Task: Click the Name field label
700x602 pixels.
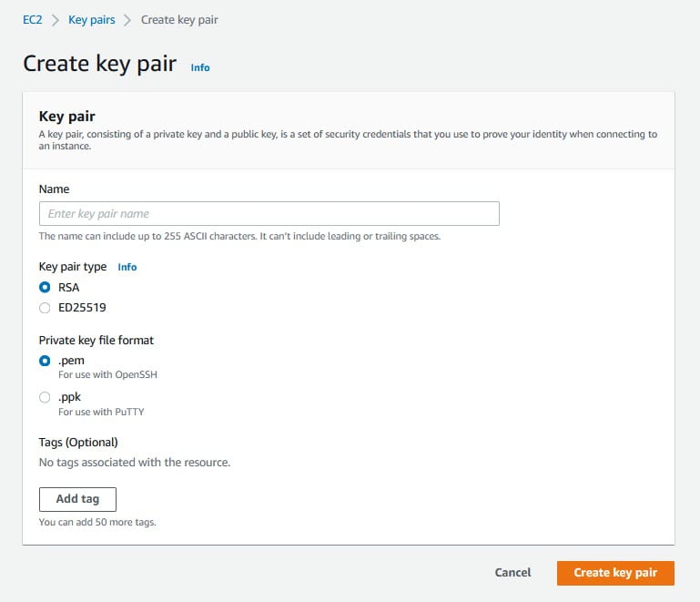Action: tap(54, 189)
